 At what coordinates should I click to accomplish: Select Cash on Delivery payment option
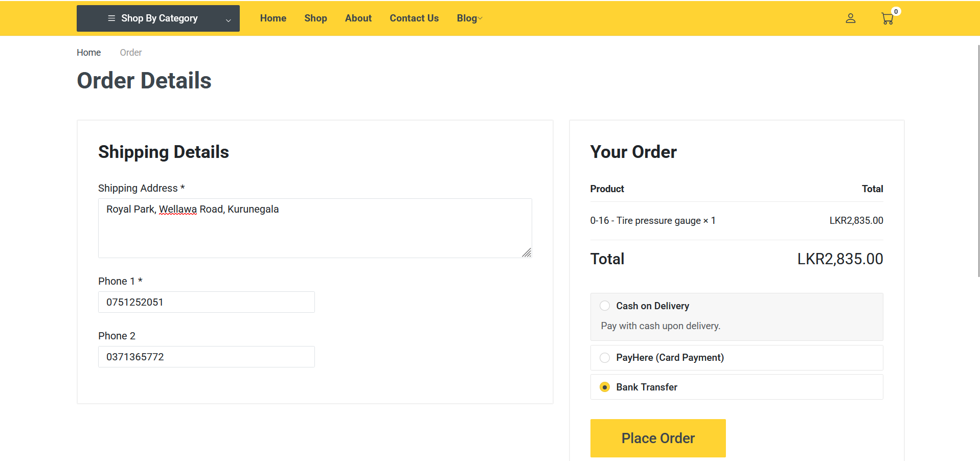click(605, 305)
